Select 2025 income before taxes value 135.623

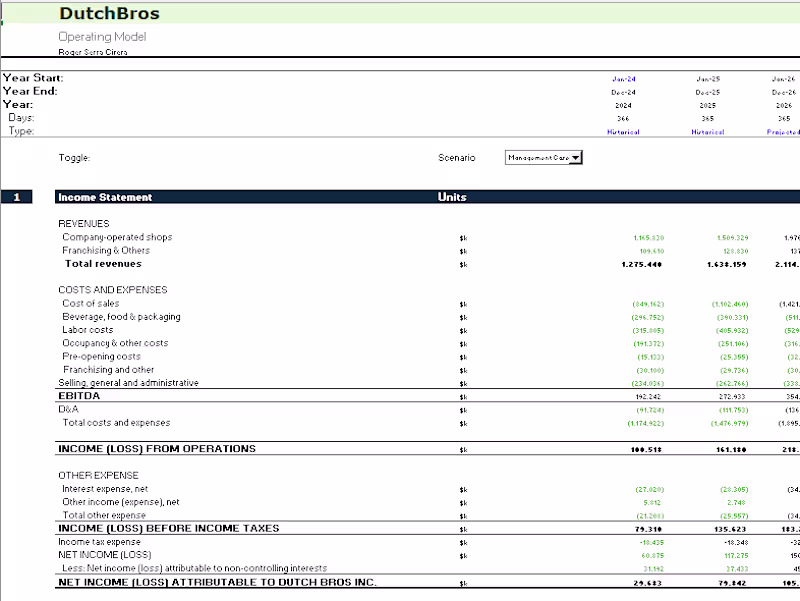pos(731,530)
